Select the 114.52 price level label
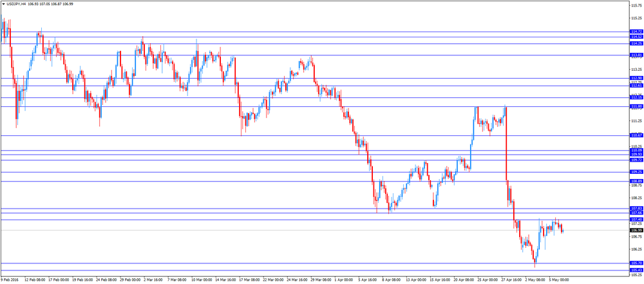 pyautogui.click(x=636, y=37)
